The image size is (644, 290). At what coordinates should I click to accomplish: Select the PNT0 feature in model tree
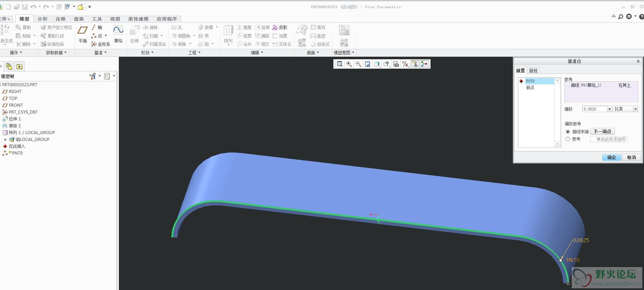(x=17, y=153)
